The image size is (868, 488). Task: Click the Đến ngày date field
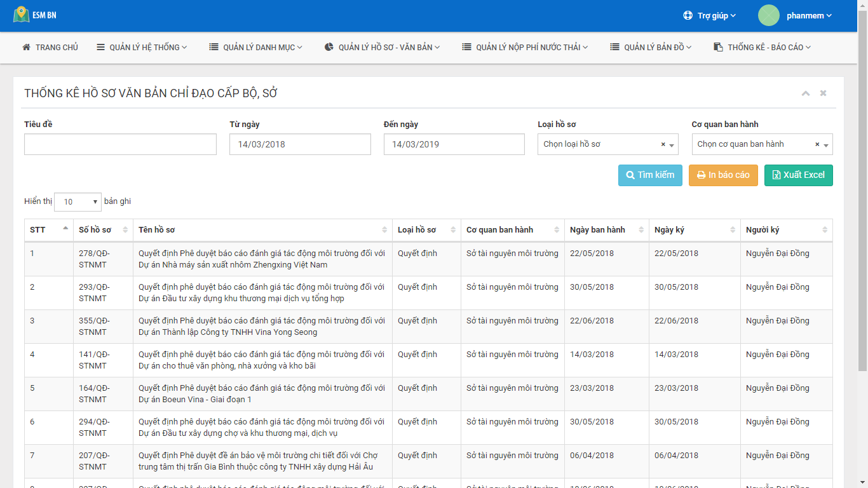pos(454,144)
